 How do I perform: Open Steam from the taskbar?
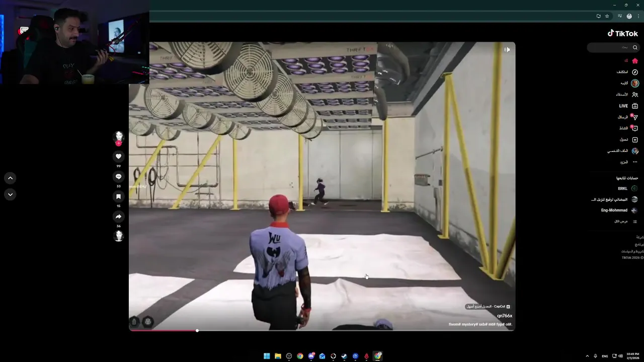[344, 356]
